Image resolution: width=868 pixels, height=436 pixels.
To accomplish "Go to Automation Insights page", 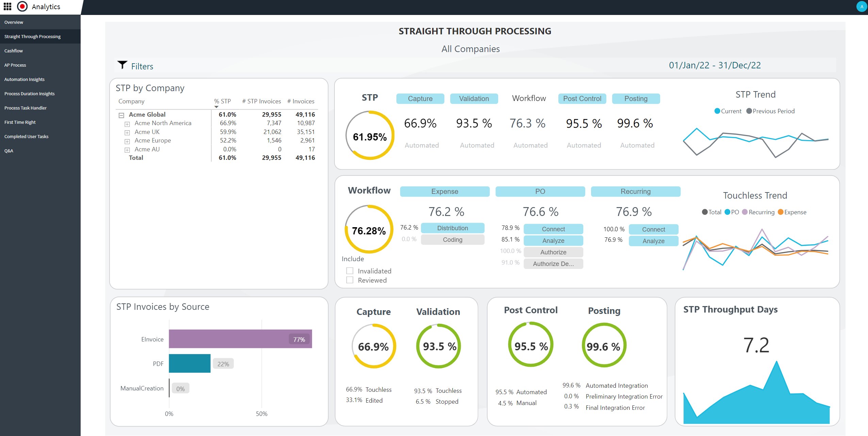I will click(24, 79).
